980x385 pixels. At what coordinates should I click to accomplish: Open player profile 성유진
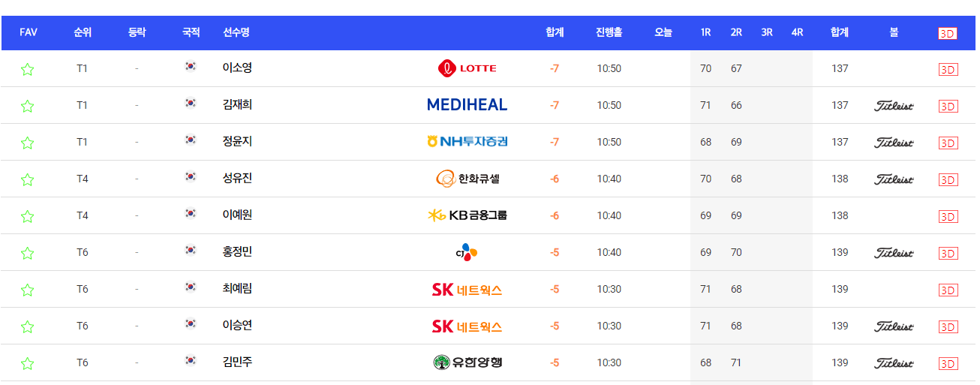237,179
